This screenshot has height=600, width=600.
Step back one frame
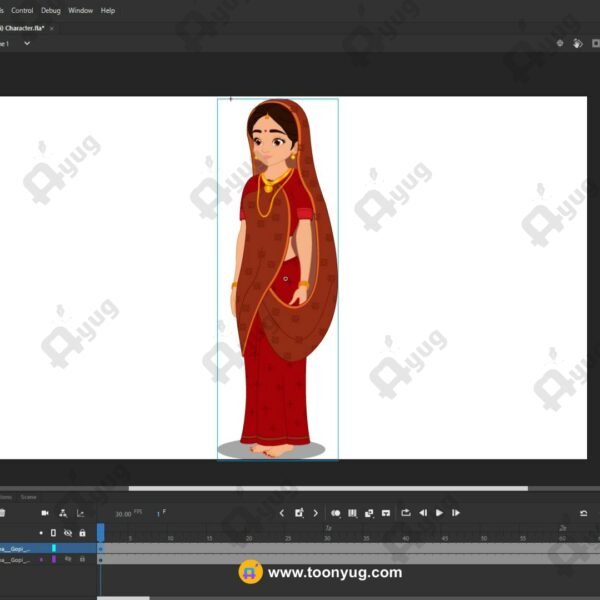[423, 513]
